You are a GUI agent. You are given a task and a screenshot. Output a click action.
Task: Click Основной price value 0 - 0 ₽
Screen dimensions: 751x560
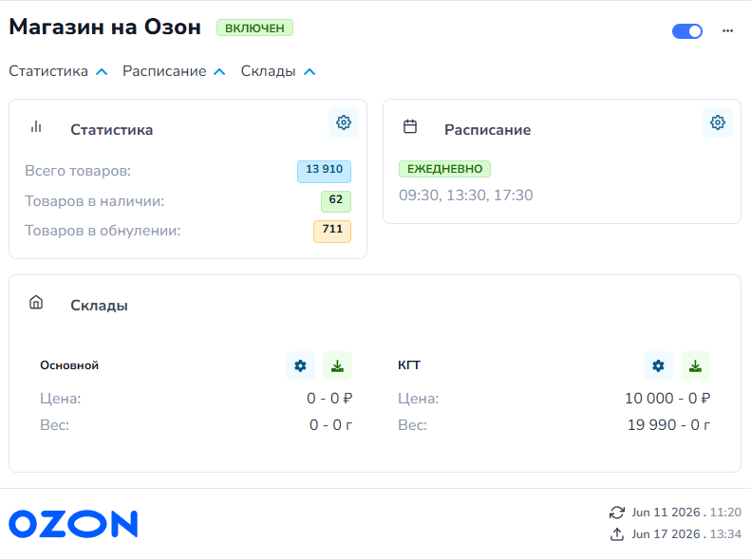[329, 399]
